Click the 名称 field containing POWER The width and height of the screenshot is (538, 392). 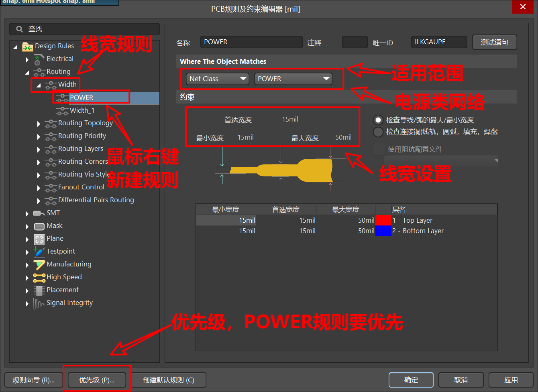(251, 42)
